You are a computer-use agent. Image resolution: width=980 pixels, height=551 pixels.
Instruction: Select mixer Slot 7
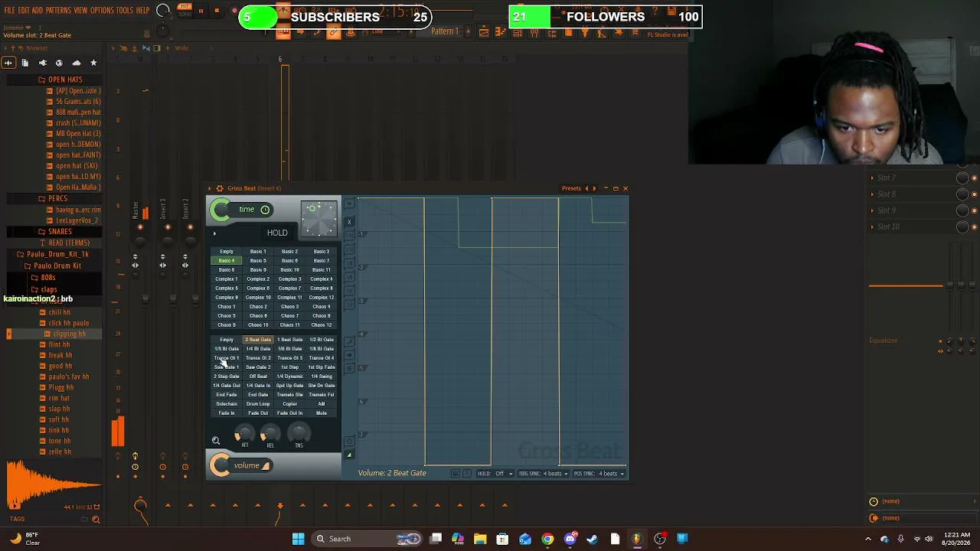(x=886, y=178)
